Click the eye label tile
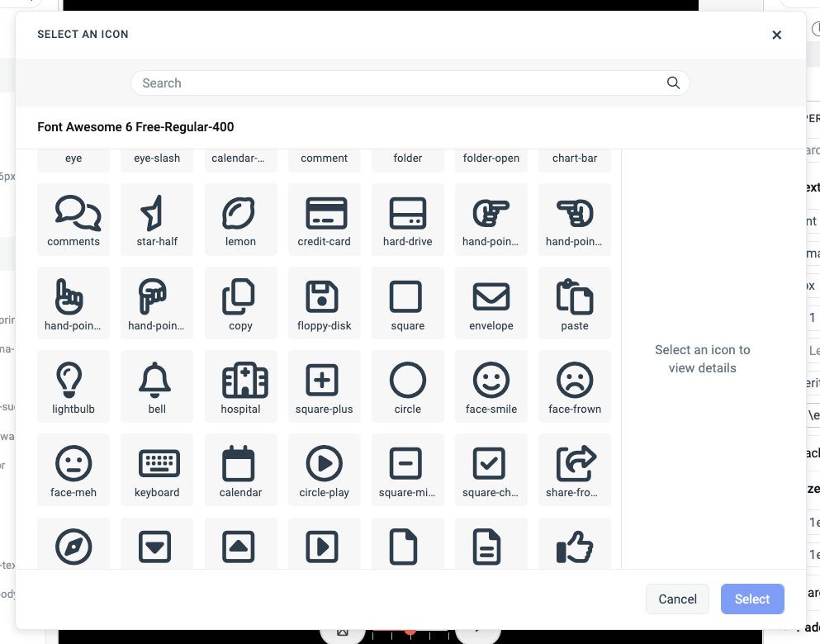820x644 pixels. tap(73, 160)
